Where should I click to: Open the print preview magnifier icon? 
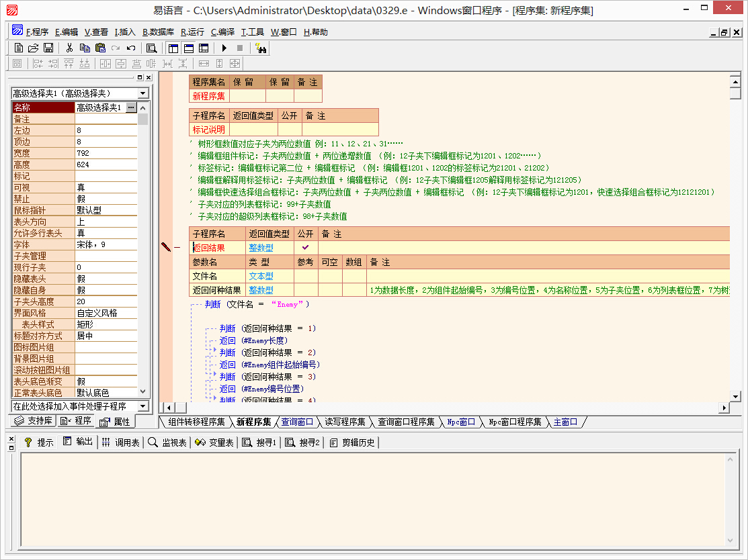[x=151, y=48]
